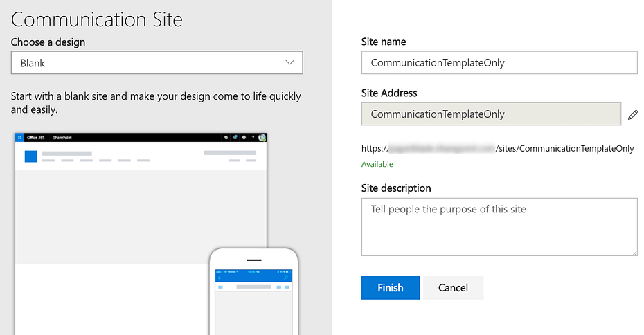Click the settings gear icon in preview header
The height and width of the screenshot is (335, 644).
[x=244, y=138]
